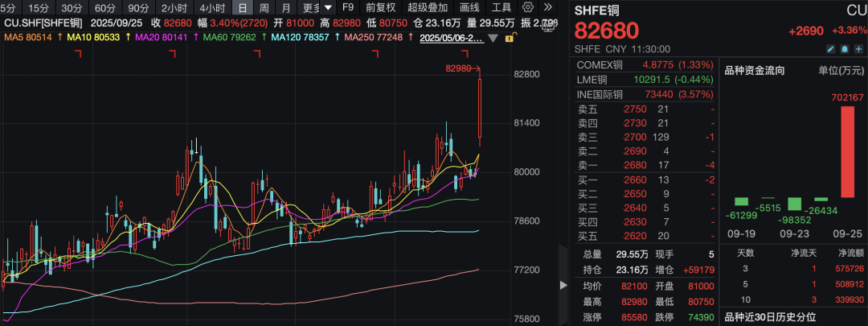Switch to the 日 daily period tab
This screenshot has height=326, width=868.
tap(242, 7)
